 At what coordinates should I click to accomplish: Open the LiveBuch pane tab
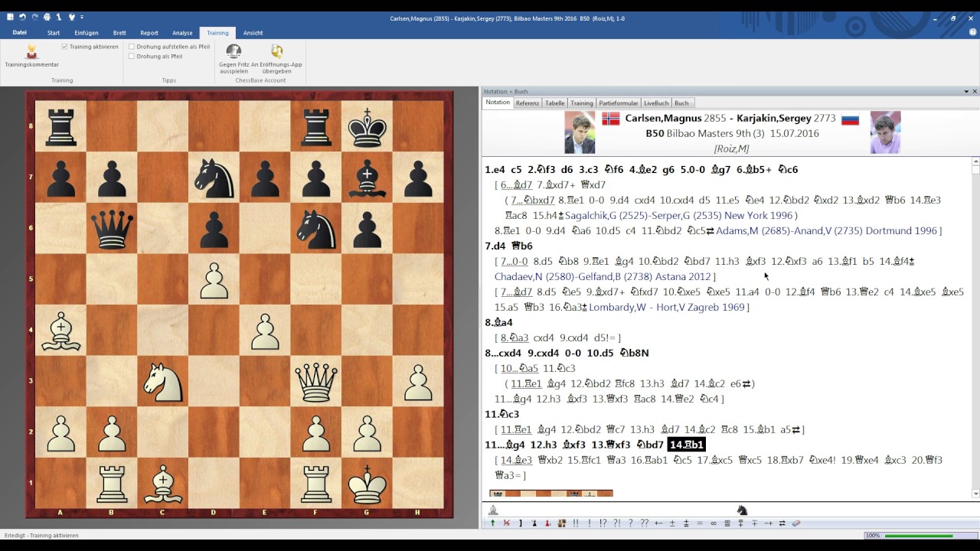[x=656, y=103]
